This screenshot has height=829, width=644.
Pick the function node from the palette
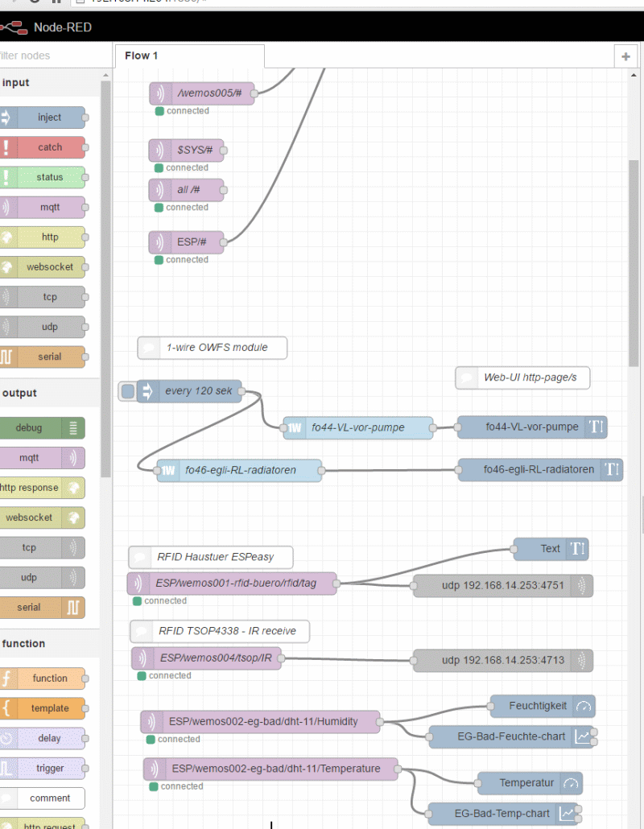[x=43, y=678]
